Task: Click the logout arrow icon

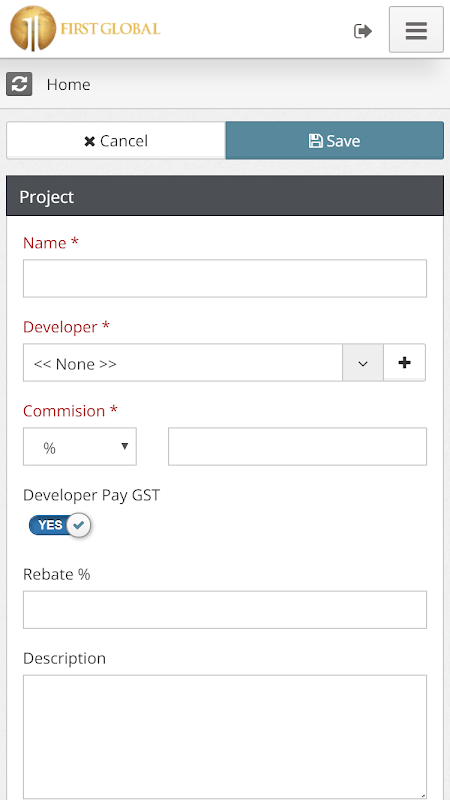Action: coord(363,31)
